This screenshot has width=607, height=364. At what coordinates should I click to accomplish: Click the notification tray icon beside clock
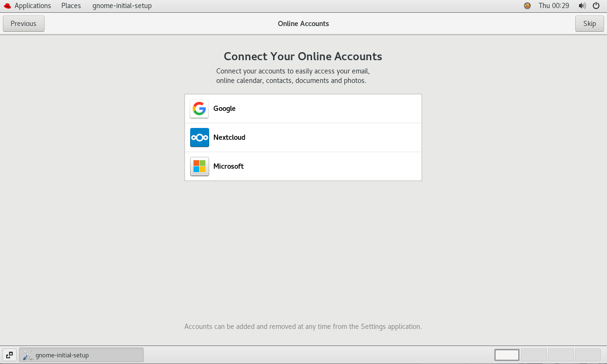coord(527,6)
